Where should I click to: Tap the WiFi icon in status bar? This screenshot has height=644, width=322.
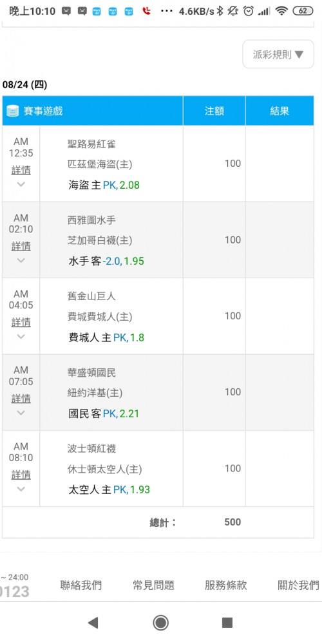click(281, 11)
